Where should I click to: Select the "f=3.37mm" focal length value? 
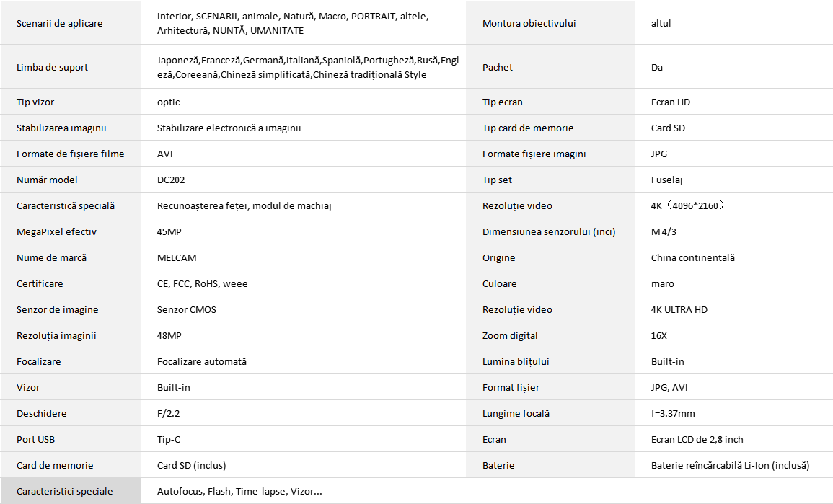pos(673,413)
